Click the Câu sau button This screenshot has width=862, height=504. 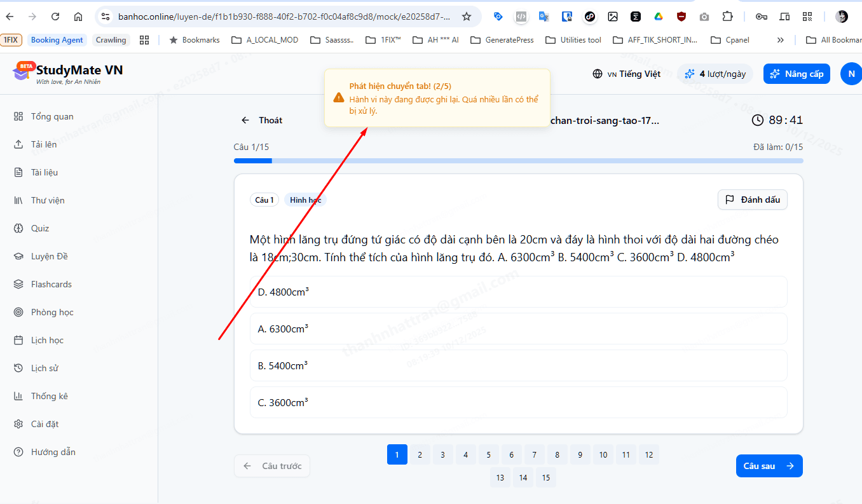pyautogui.click(x=769, y=466)
